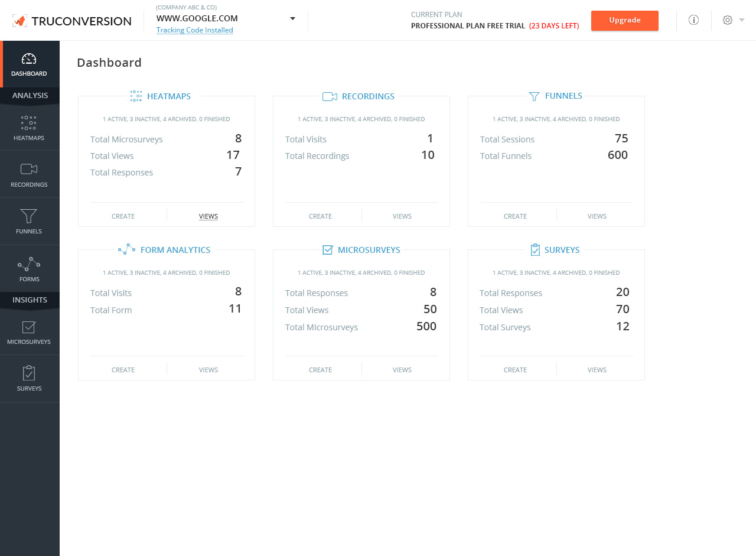The image size is (756, 556).
Task: Click Views in the Microsurveys card
Action: coord(402,370)
